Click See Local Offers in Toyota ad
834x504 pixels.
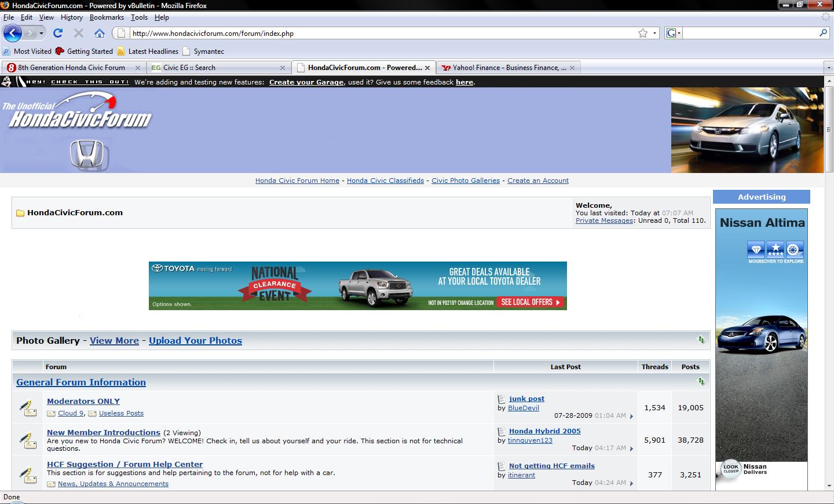click(531, 302)
